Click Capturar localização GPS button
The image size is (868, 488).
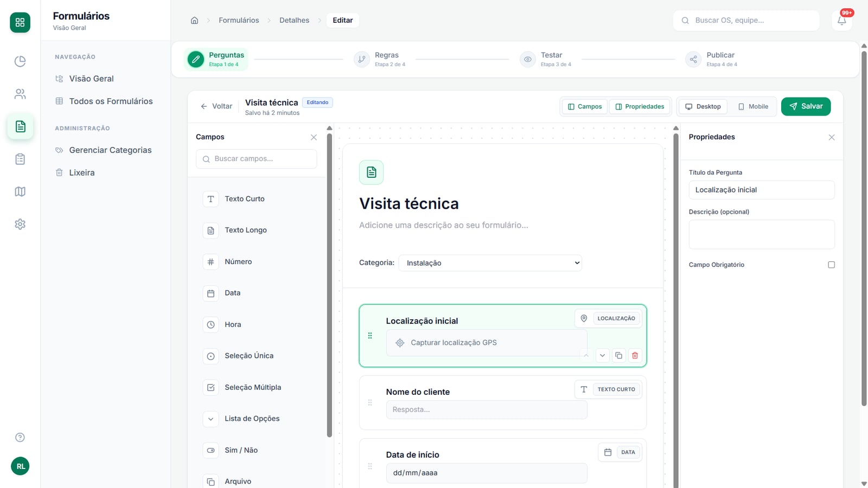tap(487, 343)
